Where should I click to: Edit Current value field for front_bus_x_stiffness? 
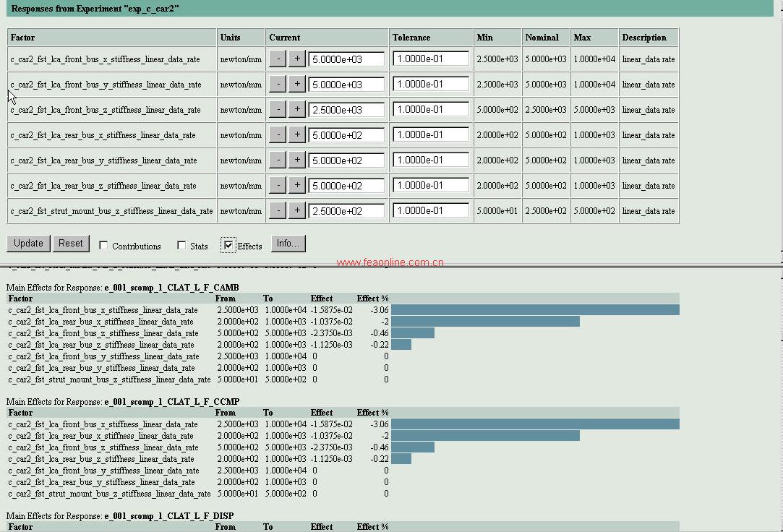click(x=346, y=59)
